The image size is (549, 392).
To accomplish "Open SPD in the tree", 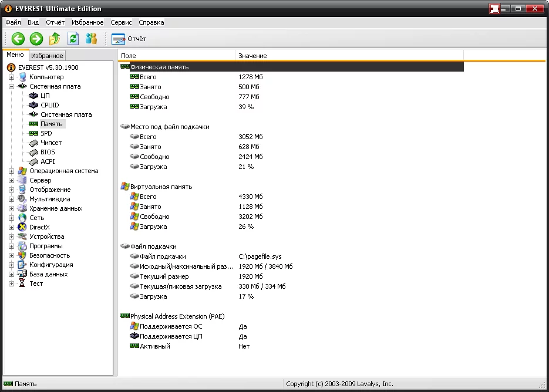I will click(x=46, y=133).
